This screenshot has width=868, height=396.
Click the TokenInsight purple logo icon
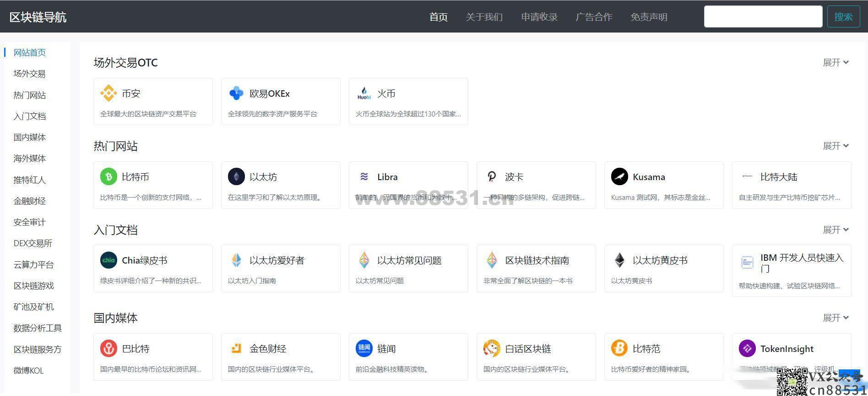coord(747,349)
